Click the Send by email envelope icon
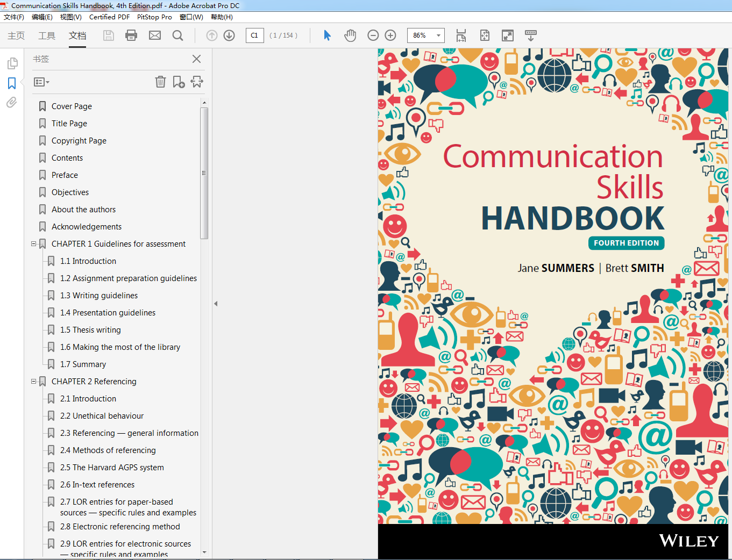732x560 pixels. pyautogui.click(x=155, y=35)
